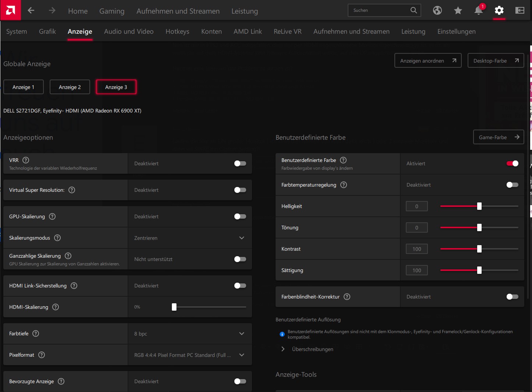Show help for GPU-Skalierung
The height and width of the screenshot is (392, 532).
[52, 216]
